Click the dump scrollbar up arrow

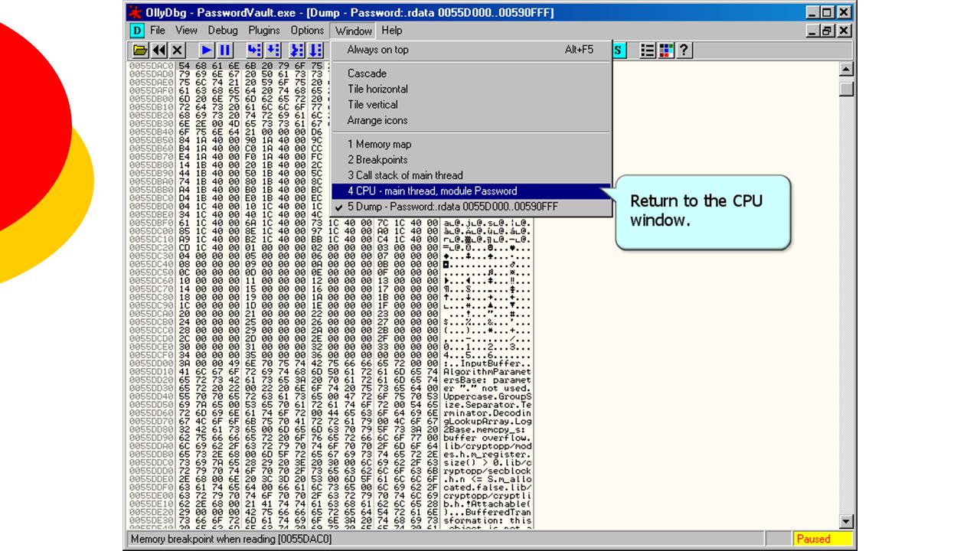(x=846, y=70)
